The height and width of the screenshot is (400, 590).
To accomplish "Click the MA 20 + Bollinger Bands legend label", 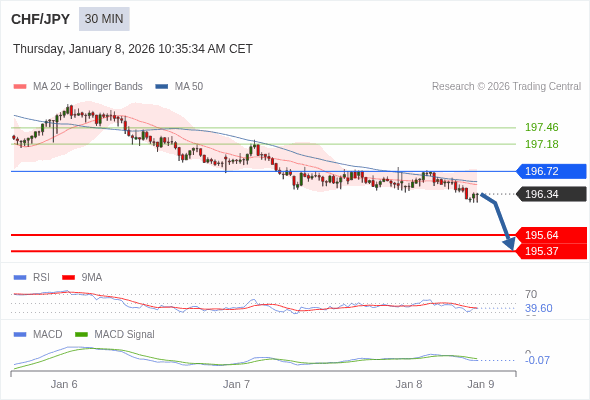I will [88, 87].
